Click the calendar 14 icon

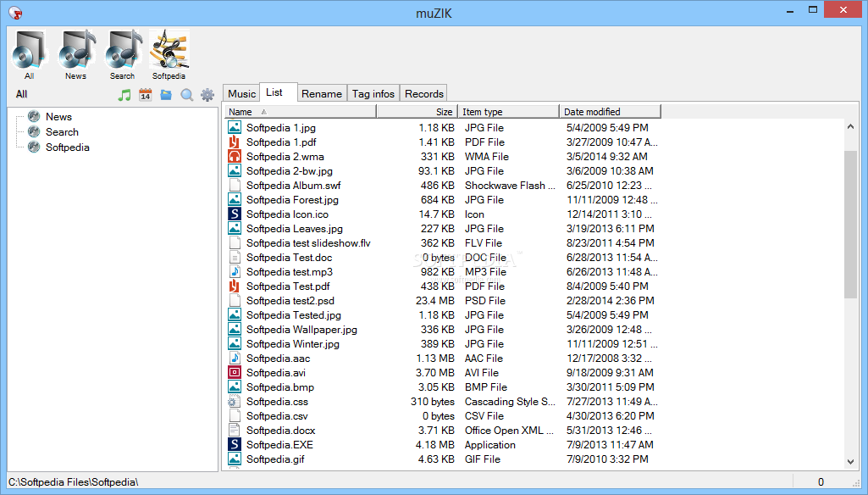[x=145, y=95]
